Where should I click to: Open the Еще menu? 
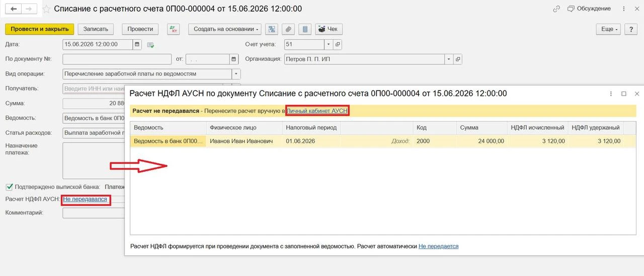click(609, 29)
